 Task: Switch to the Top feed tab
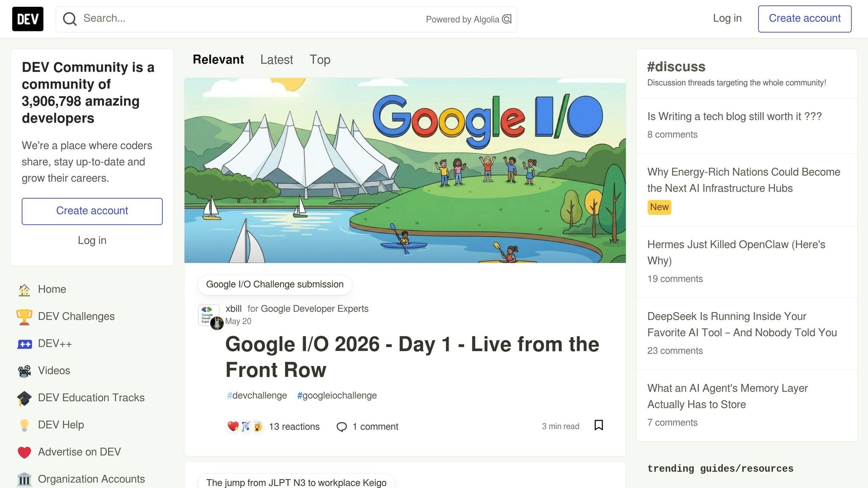(320, 60)
